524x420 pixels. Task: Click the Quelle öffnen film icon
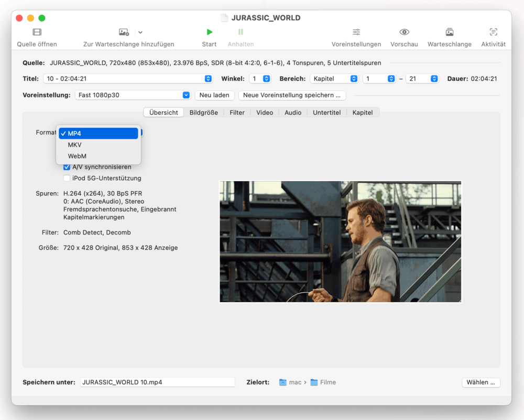[37, 32]
